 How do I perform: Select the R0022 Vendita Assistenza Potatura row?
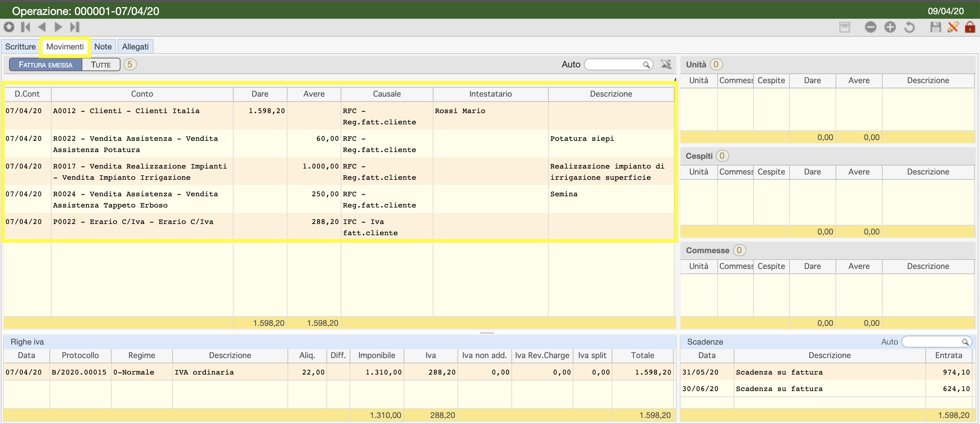click(339, 144)
